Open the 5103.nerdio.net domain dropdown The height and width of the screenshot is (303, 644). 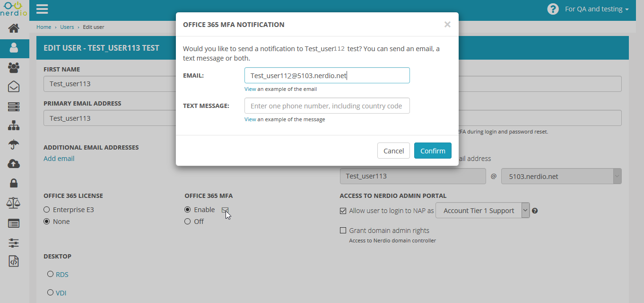pos(561,176)
